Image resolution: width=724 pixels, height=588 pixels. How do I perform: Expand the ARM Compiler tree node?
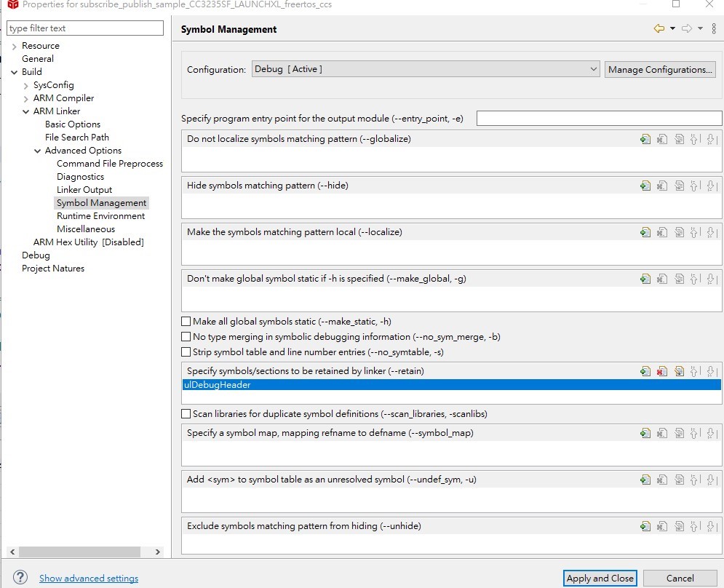(26, 98)
